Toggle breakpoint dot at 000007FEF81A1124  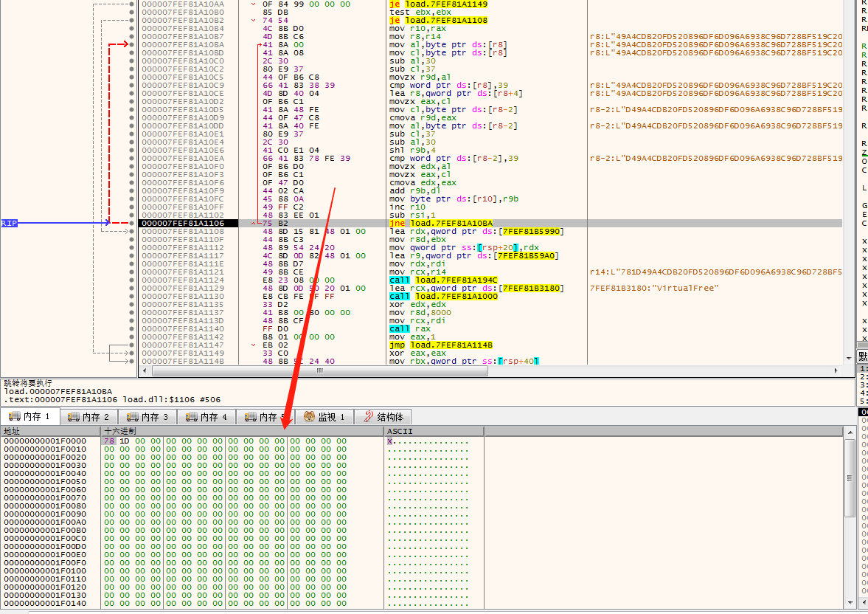coord(131,280)
